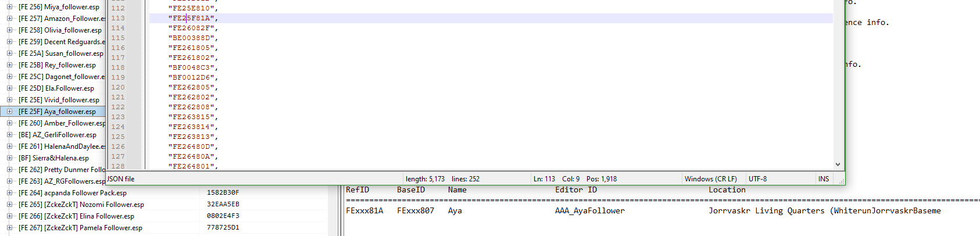
Task: Click editor vertical scrollbar down arrow
Action: point(838,165)
